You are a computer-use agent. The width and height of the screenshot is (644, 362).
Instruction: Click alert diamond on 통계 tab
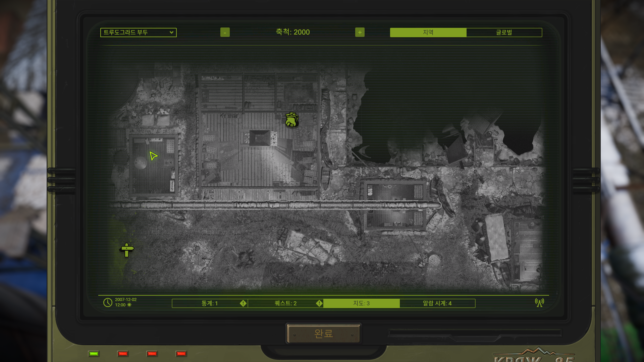tap(243, 303)
